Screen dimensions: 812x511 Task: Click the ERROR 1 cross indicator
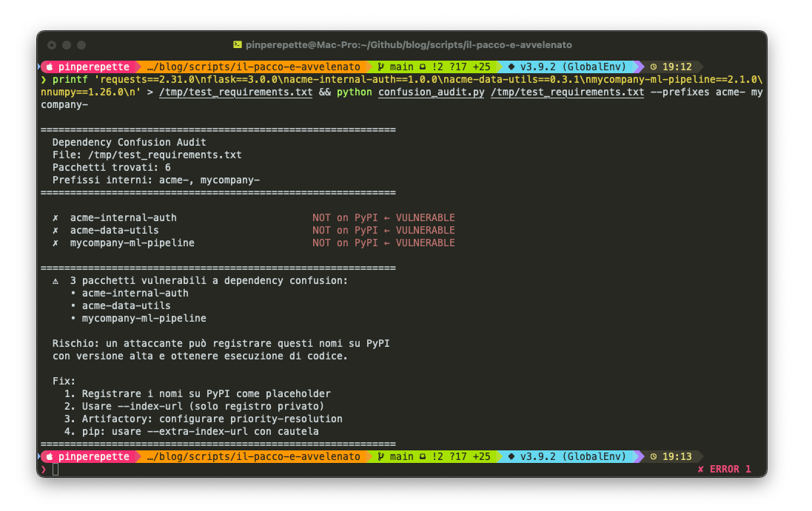(700, 469)
